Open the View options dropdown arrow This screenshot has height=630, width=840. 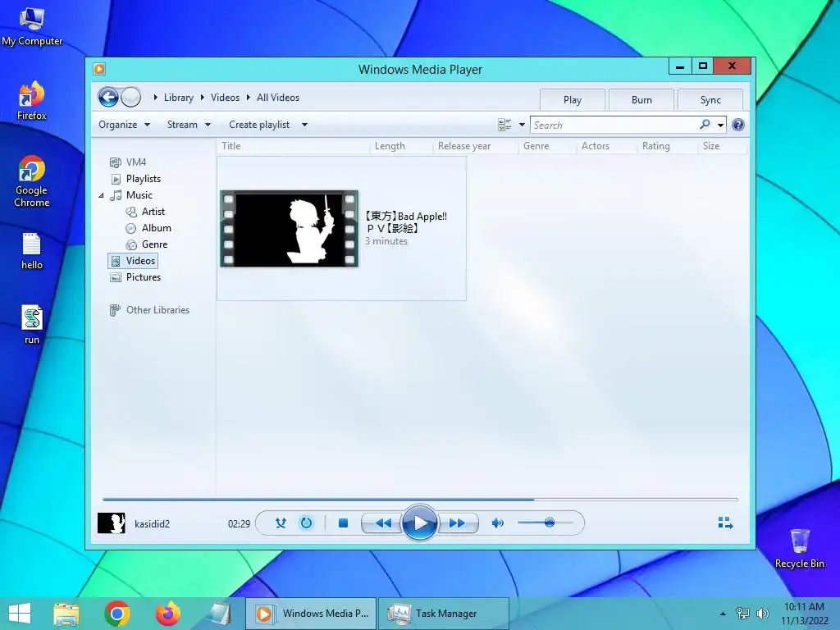pyautogui.click(x=522, y=125)
